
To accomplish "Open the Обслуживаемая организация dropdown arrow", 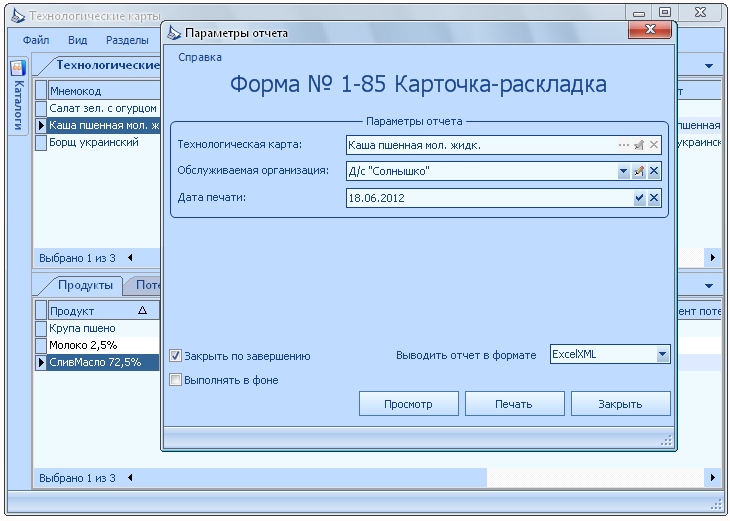I will click(623, 171).
